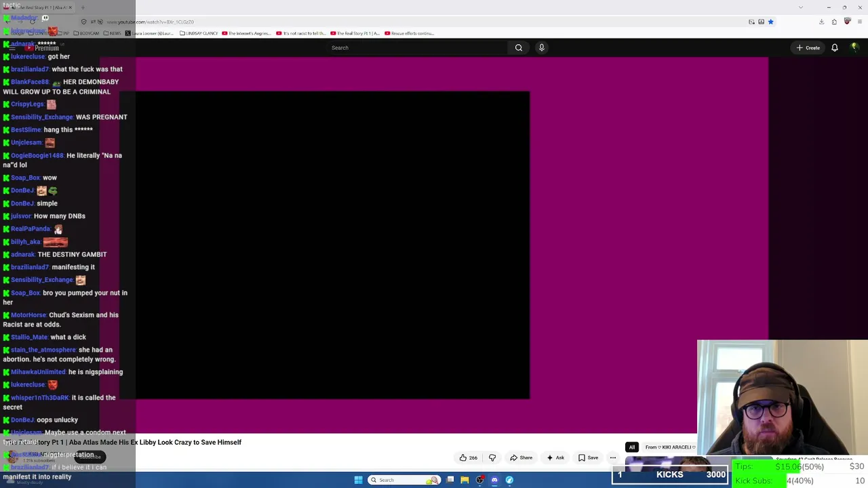Click the YouTube Create button
868x488 pixels.
(808, 47)
